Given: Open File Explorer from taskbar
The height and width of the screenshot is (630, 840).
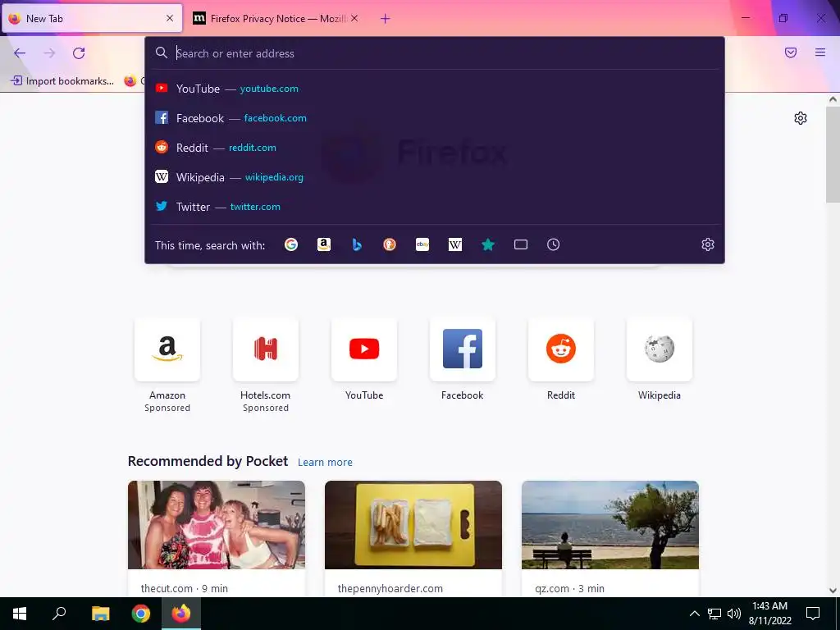Looking at the screenshot, I should (100, 614).
